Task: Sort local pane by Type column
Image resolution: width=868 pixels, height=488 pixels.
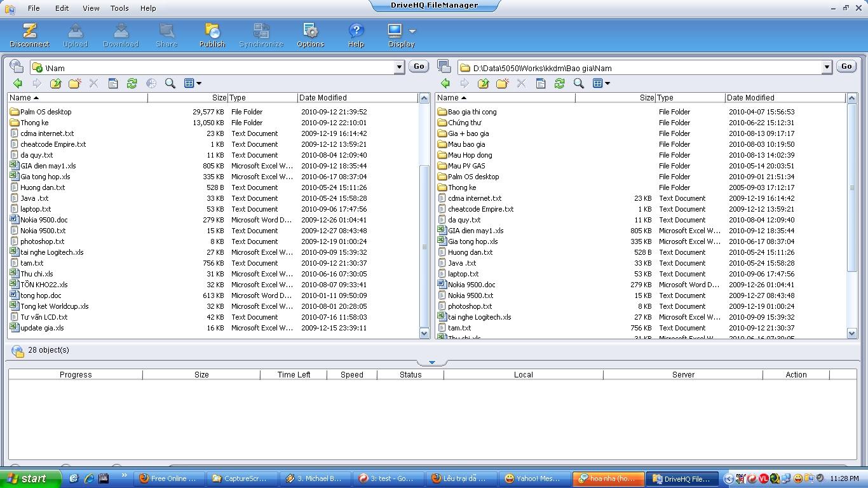Action: coord(690,98)
